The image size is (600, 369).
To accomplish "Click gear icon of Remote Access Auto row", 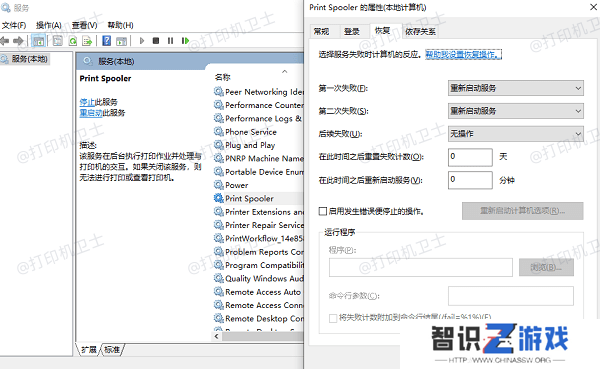I will pos(218,292).
